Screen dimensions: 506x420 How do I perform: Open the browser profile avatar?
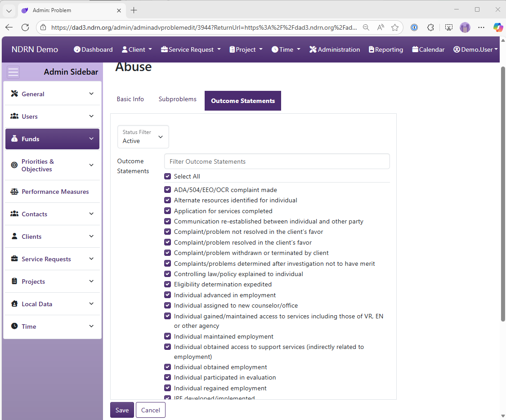pos(465,27)
